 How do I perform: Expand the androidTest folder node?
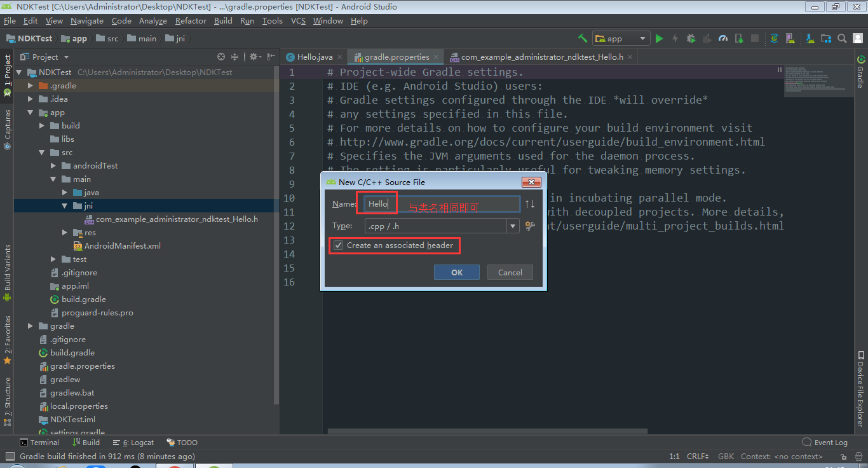tap(53, 165)
